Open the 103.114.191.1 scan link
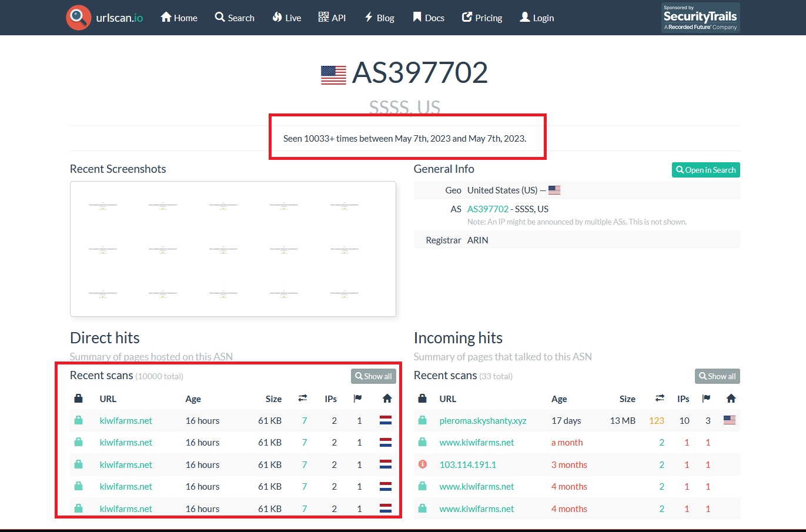Screen dimensions: 806x532 click(468, 464)
